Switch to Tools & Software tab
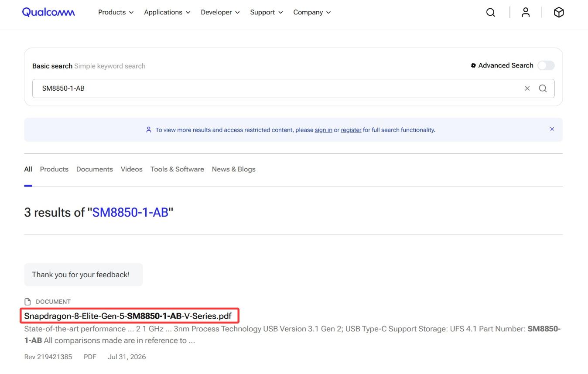Viewport: 588px width, 374px height. tap(177, 169)
